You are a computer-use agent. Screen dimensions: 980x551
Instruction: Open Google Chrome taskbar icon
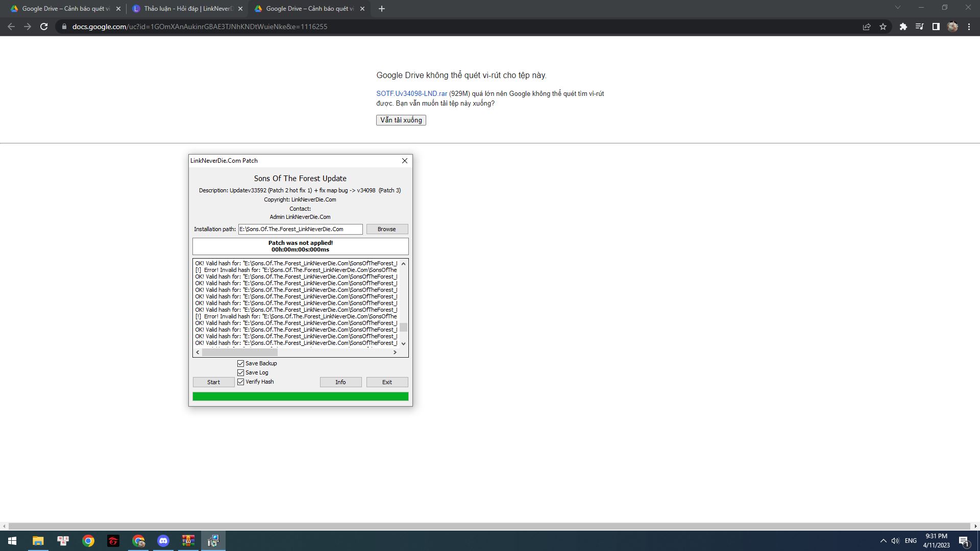coord(88,541)
